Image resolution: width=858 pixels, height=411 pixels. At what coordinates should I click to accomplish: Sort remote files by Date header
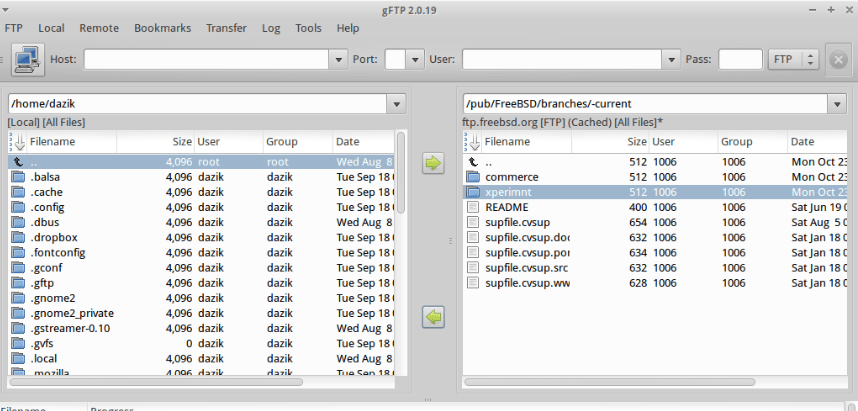tap(818, 142)
